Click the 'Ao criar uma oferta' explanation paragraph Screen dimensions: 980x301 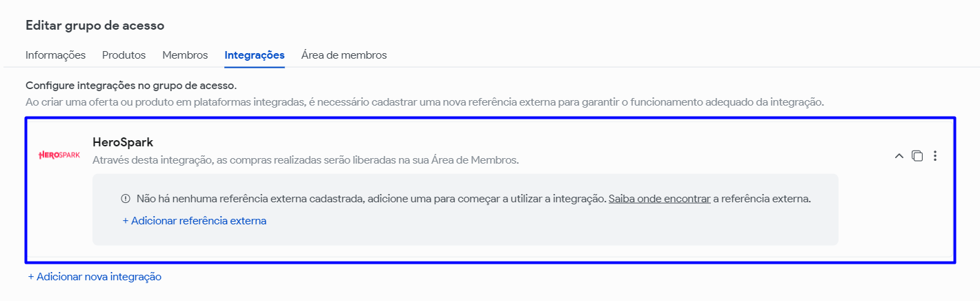pos(424,102)
